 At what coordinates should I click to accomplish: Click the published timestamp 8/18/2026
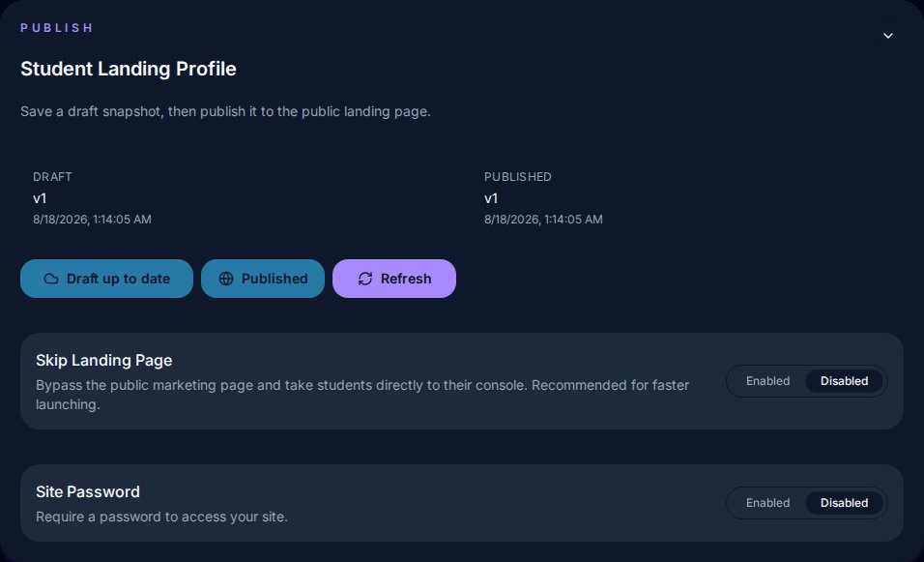[x=543, y=220]
